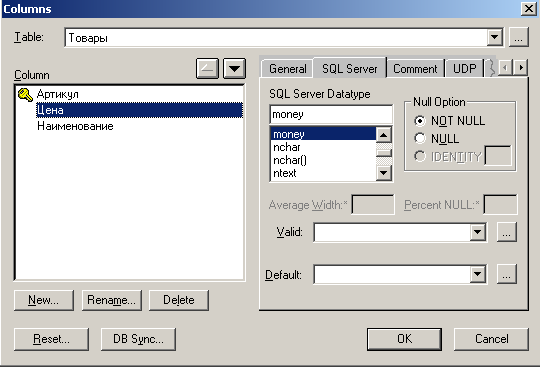Choose ntext in the datatype list
The height and width of the screenshot is (367, 540).
[x=323, y=173]
